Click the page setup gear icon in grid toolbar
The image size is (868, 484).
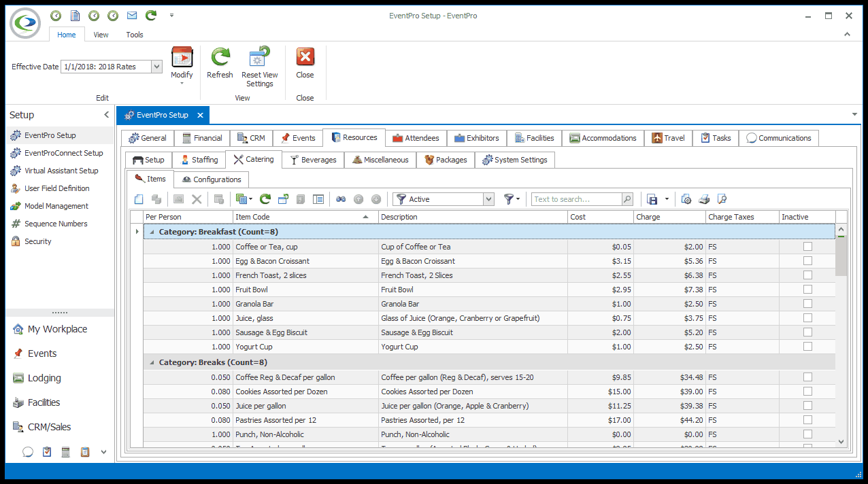686,199
